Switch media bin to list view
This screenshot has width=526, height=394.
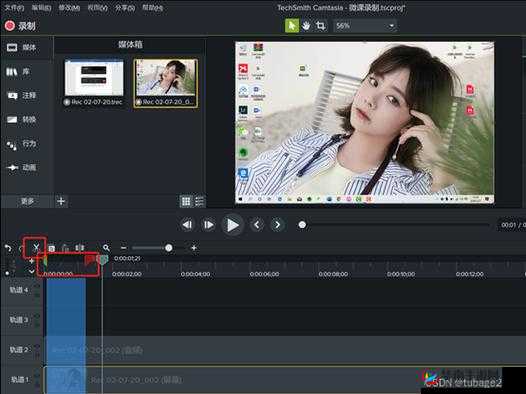(x=199, y=201)
